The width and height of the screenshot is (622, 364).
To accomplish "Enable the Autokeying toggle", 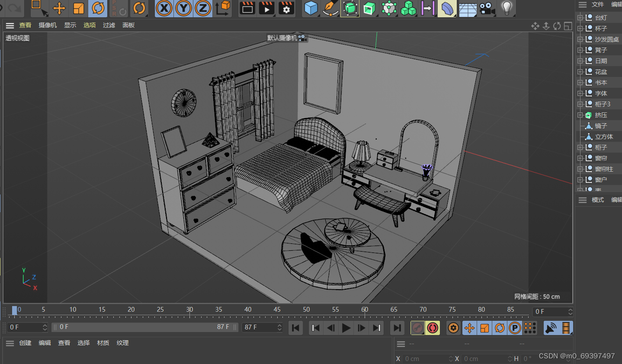I will (432, 328).
